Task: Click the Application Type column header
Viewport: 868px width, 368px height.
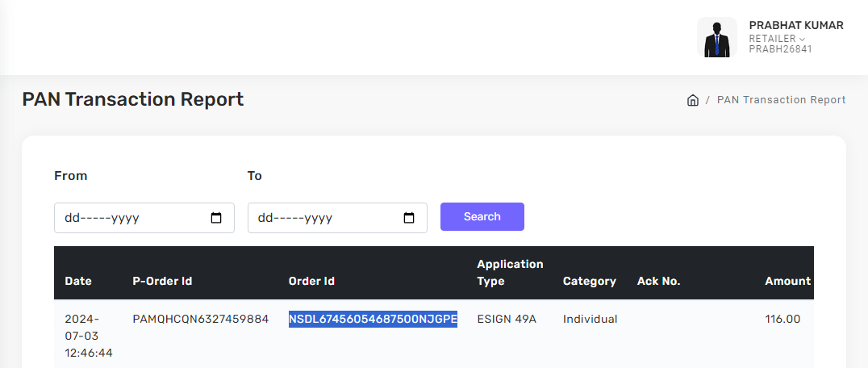Action: point(510,273)
